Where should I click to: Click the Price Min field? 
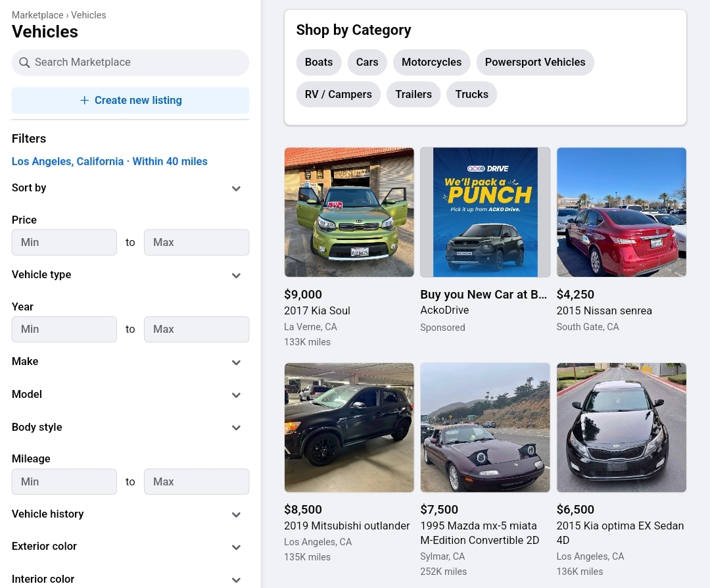point(64,242)
